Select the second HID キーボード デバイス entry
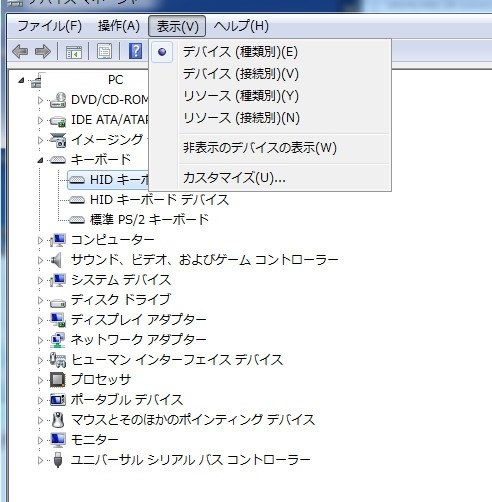492x502 pixels. click(159, 200)
